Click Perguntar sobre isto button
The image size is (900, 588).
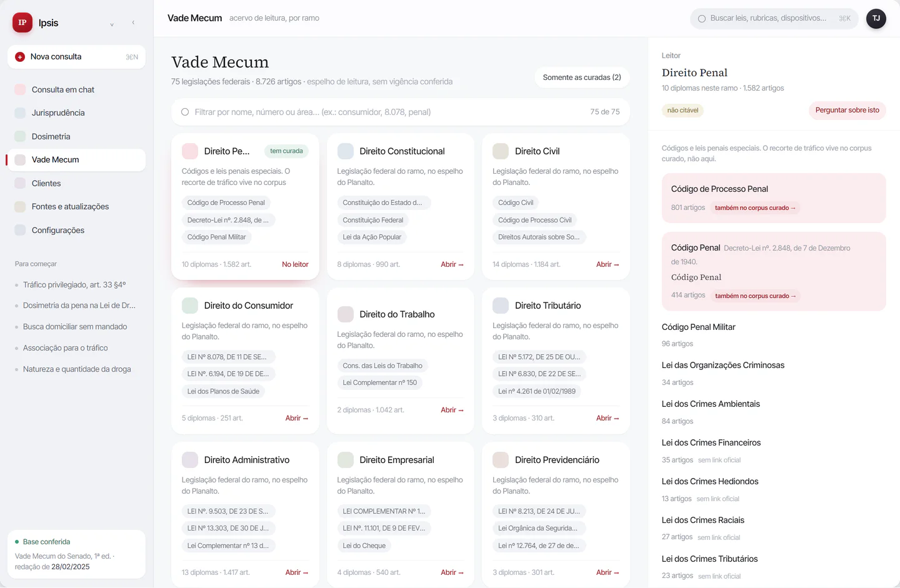[x=847, y=110]
